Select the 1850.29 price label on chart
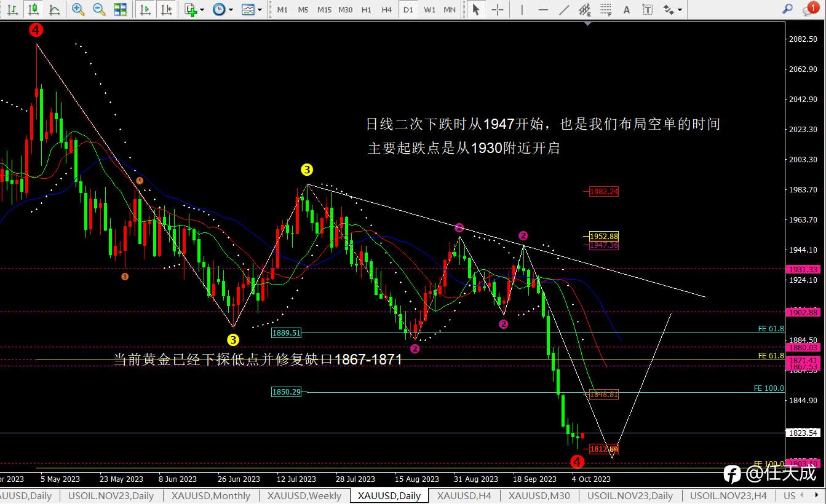 click(x=286, y=392)
